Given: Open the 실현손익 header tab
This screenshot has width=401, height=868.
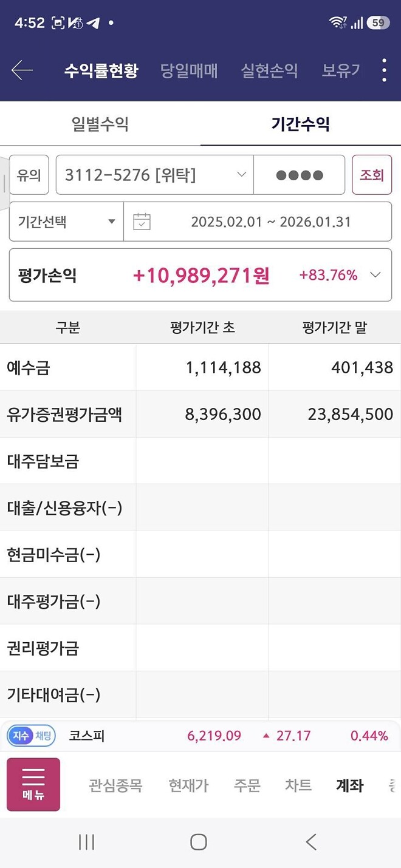Looking at the screenshot, I should [269, 70].
